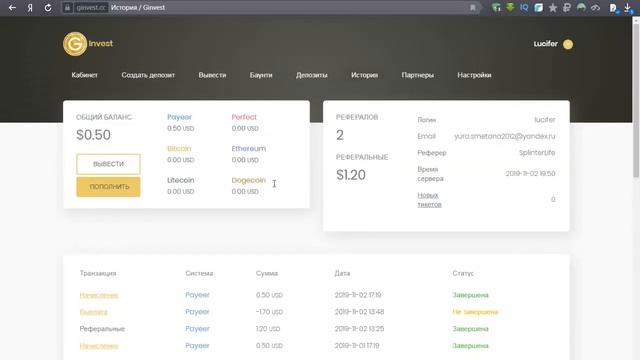Open the green download-arrow extension icon
Screen dimensions: 640x360
pyautogui.click(x=510, y=7)
